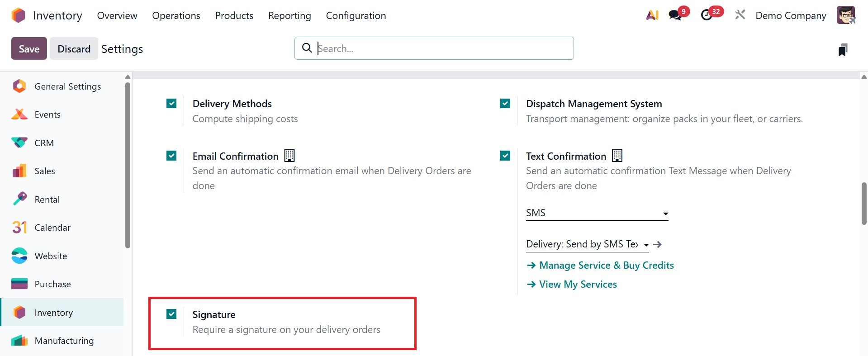Toggle the Signature checkbox
This screenshot has width=868, height=356.
point(171,314)
